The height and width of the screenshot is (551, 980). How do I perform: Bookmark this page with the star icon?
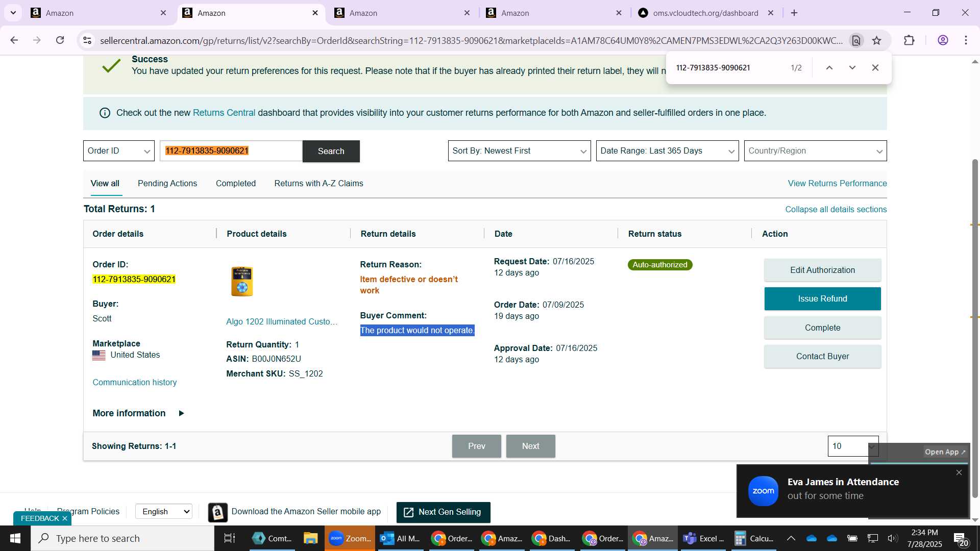[876, 40]
